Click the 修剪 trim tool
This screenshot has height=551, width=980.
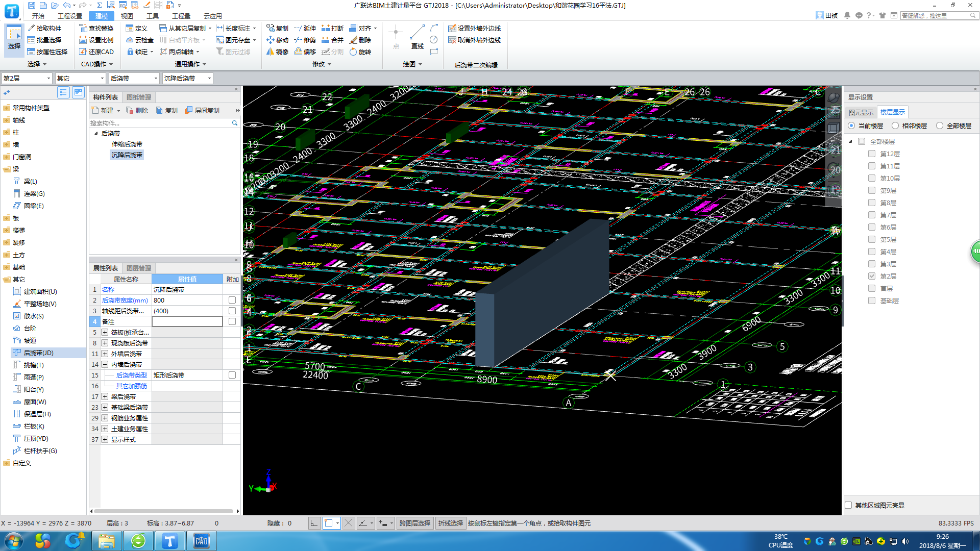[x=305, y=40]
